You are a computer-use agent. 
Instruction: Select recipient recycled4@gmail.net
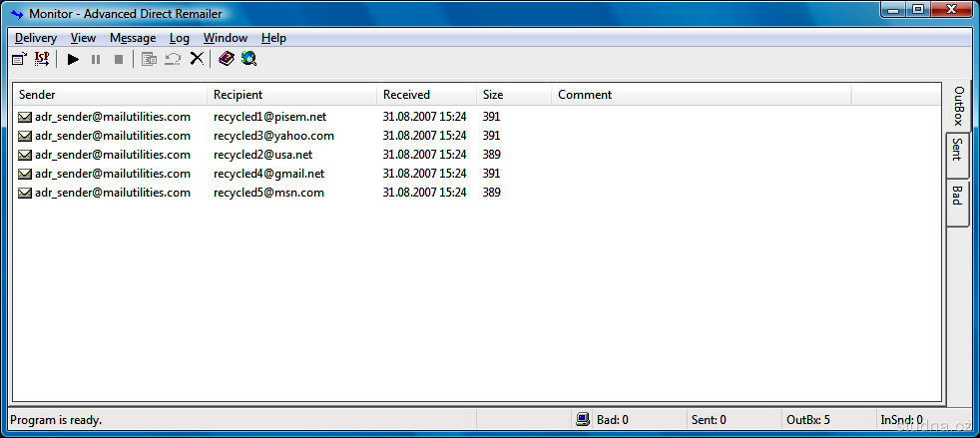coord(269,173)
